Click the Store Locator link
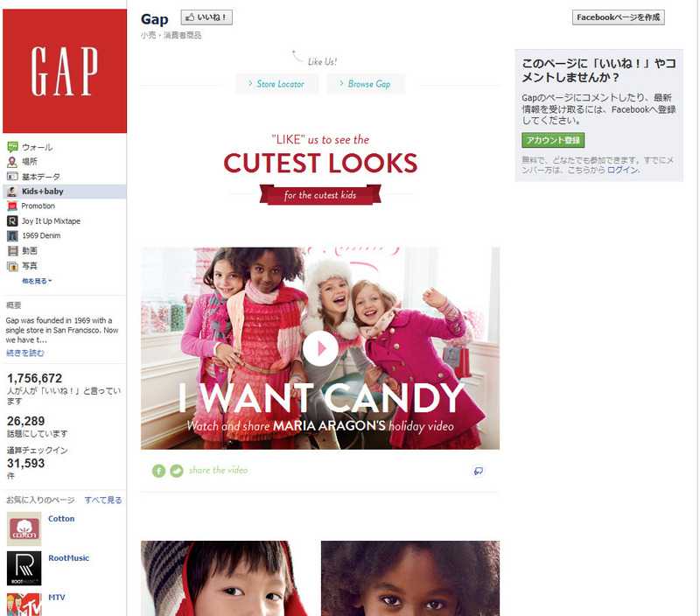The height and width of the screenshot is (616, 700). [277, 84]
